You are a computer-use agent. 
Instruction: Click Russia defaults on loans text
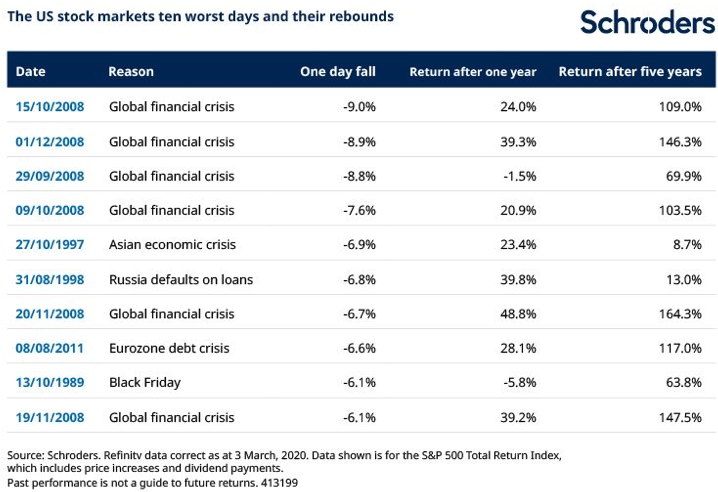tap(181, 279)
